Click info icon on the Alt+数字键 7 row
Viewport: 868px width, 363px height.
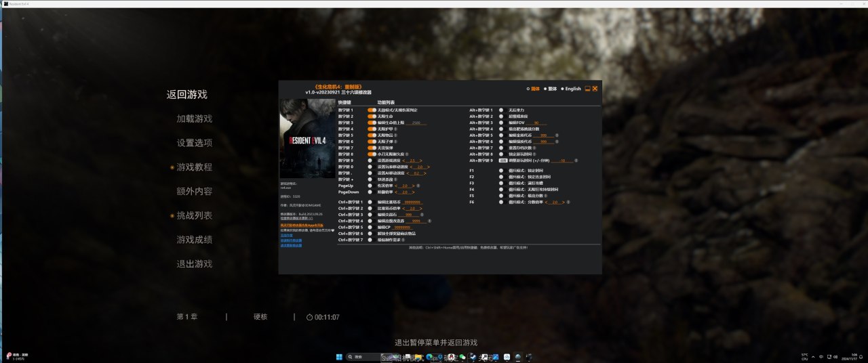(x=534, y=148)
